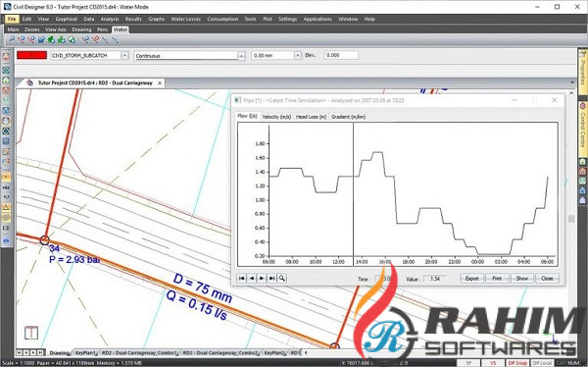Screen dimensions: 588x367
Task: Step forward one time step in graph
Action: point(262,278)
